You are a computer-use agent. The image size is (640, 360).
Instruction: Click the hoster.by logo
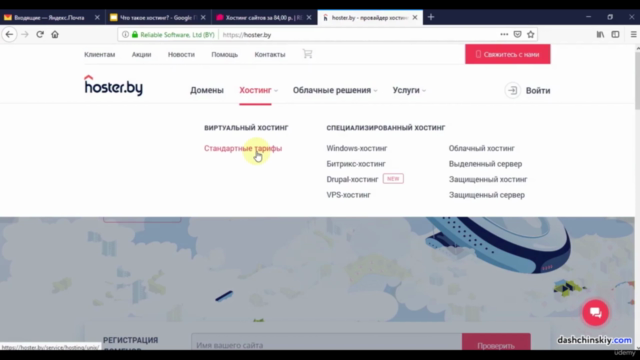[x=113, y=85]
